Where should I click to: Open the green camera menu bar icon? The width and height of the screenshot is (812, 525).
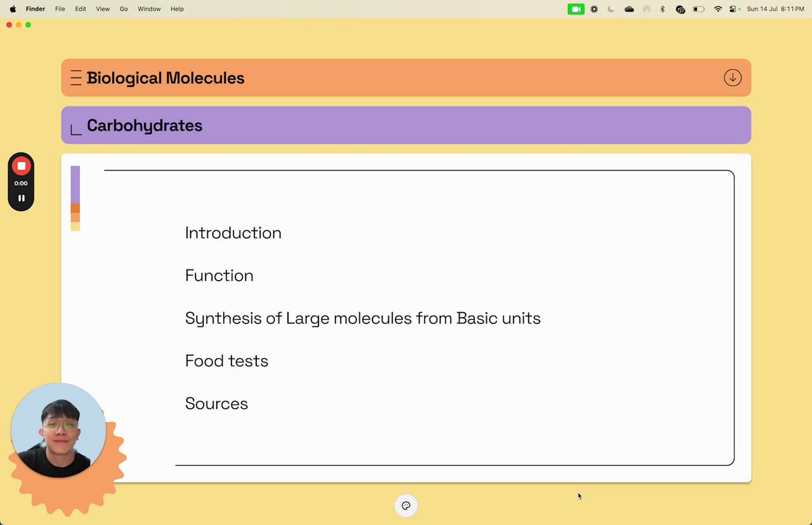point(575,10)
